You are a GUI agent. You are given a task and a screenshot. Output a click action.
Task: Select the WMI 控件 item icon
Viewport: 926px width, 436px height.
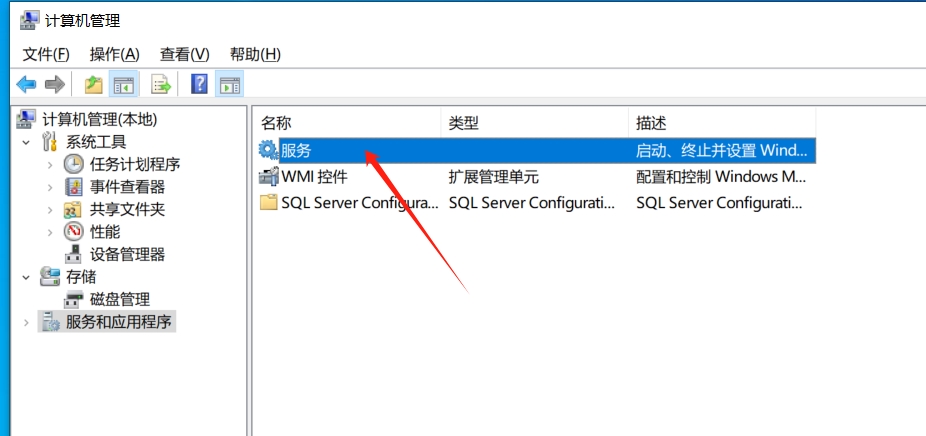(269, 176)
